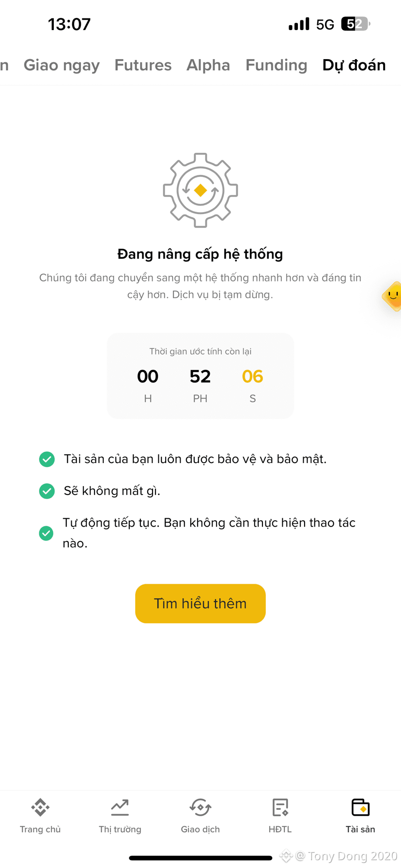Switch to the Giao ngay tab
The height and width of the screenshot is (868, 401).
(62, 65)
